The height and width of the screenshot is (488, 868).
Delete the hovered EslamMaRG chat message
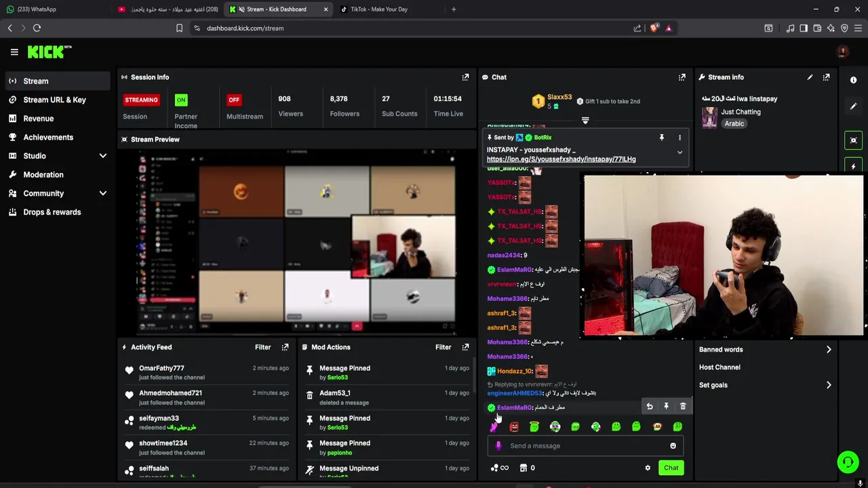[x=683, y=406]
